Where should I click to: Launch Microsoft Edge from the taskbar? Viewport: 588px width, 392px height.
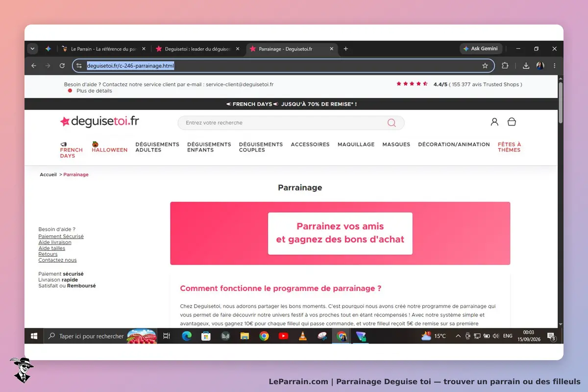(187, 336)
